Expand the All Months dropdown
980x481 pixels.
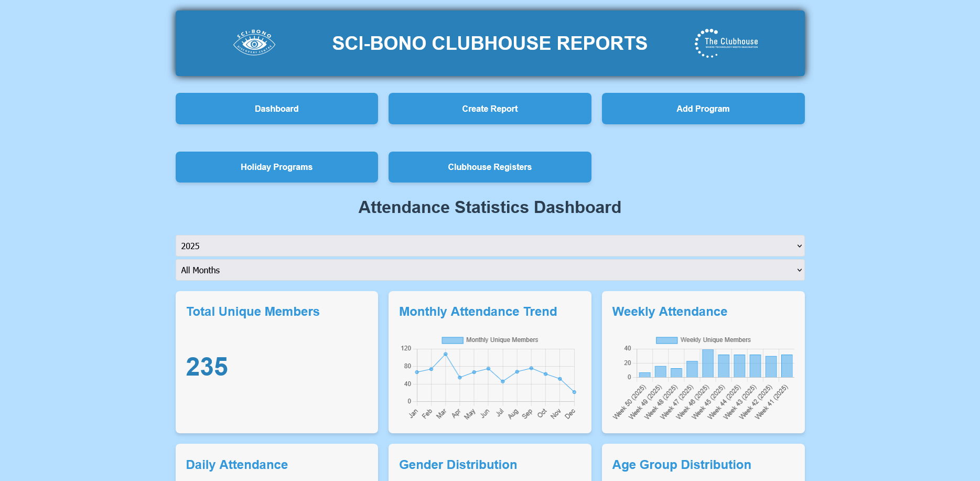point(490,270)
